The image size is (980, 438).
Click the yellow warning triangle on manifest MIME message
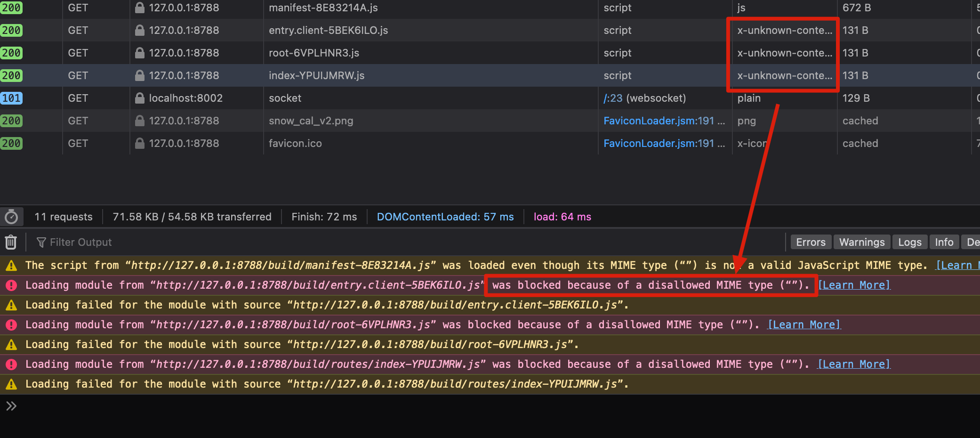coord(11,265)
